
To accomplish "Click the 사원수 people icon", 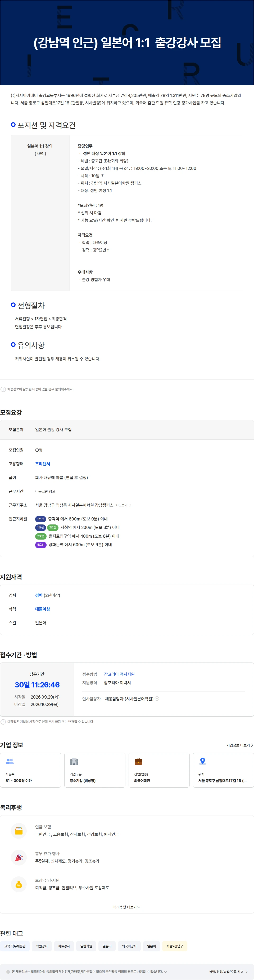I will pyautogui.click(x=10, y=761).
